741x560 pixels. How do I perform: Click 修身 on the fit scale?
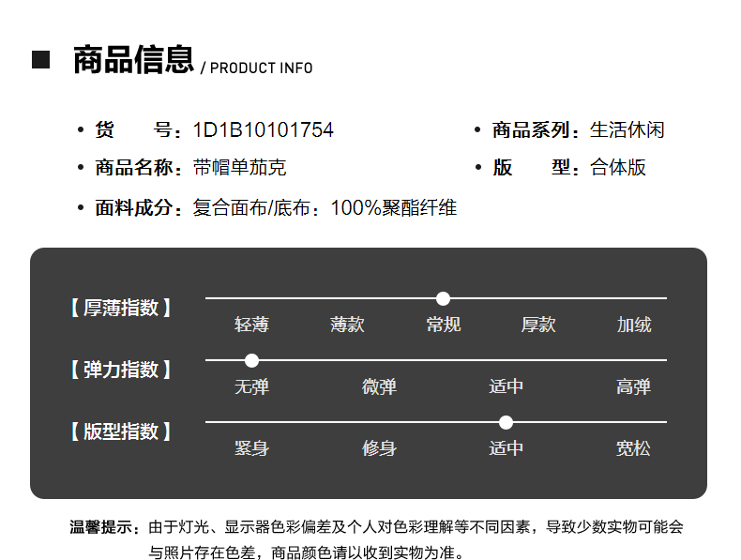point(379,448)
